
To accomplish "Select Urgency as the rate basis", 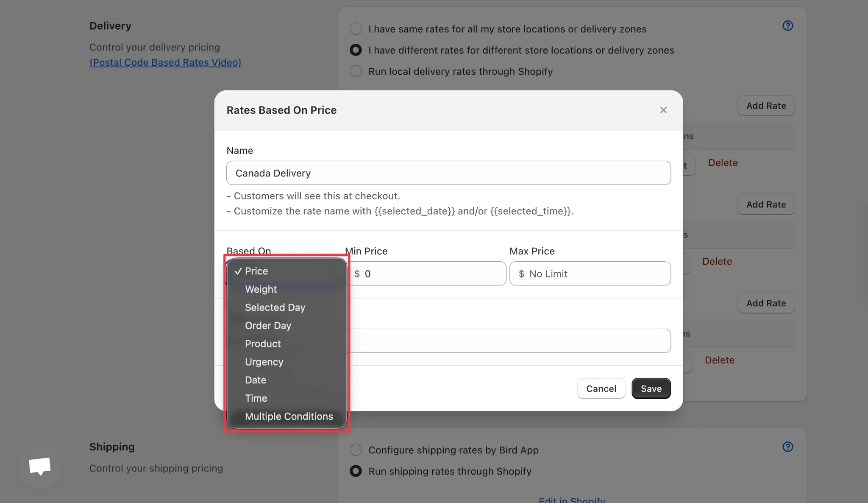I will pyautogui.click(x=264, y=362).
